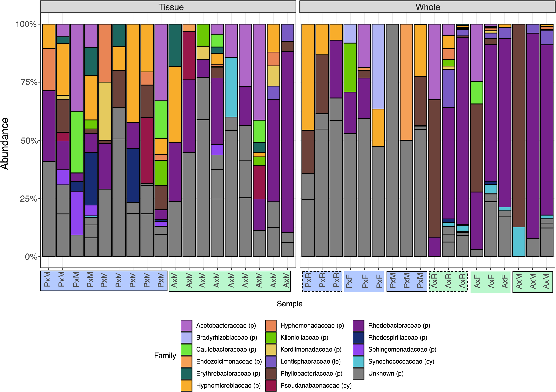Click the Family legend title

pyautogui.click(x=165, y=356)
